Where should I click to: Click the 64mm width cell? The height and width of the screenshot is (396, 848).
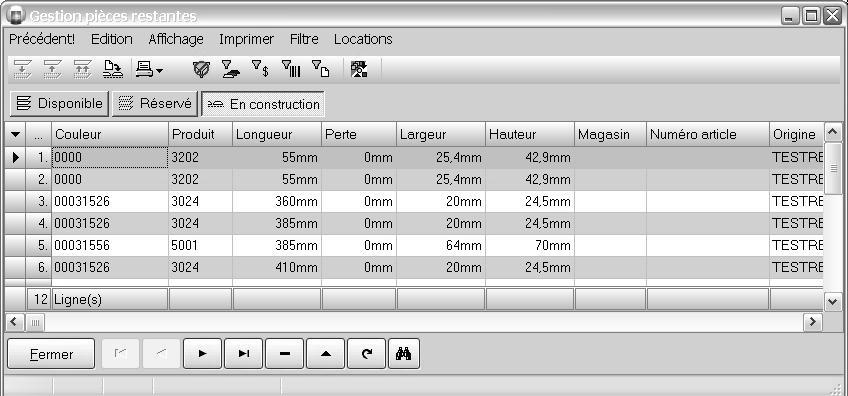coord(441,245)
